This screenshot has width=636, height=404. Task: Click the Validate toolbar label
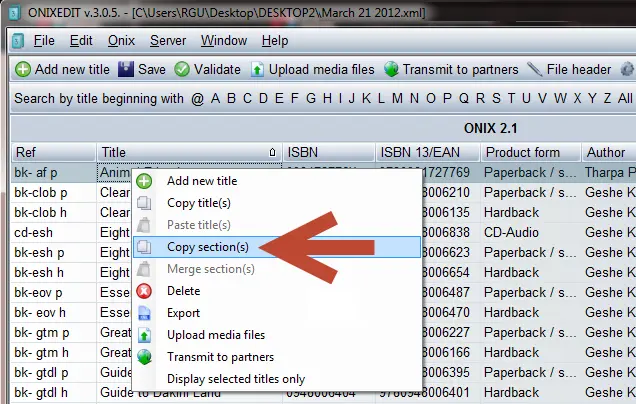pyautogui.click(x=217, y=69)
